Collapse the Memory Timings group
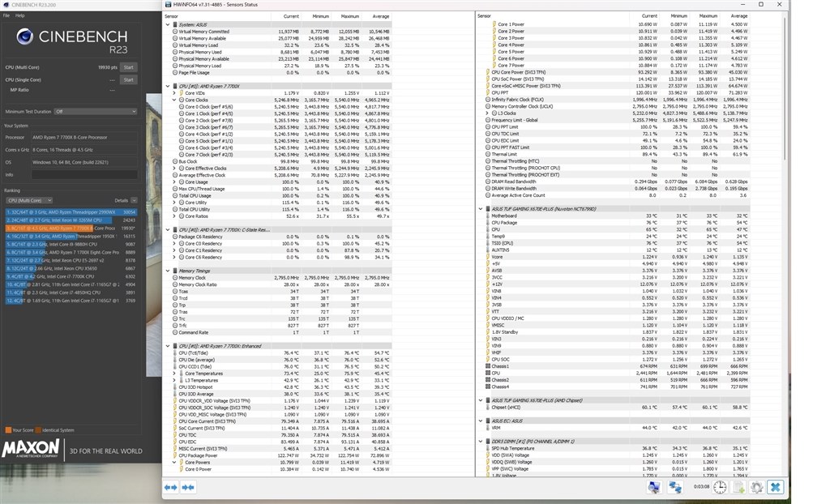Viewport: 830px width, 504px height. pos(168,271)
